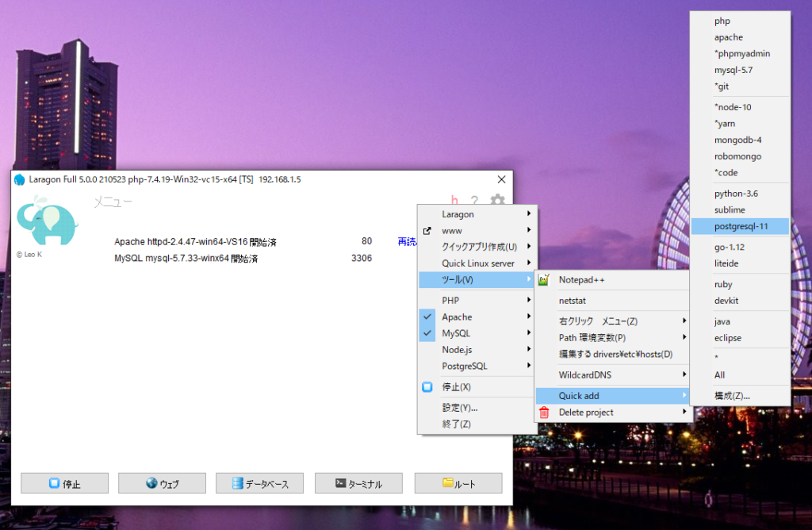The height and width of the screenshot is (530, 812).
Task: Choose ruby in Quick add list
Action: coord(740,284)
